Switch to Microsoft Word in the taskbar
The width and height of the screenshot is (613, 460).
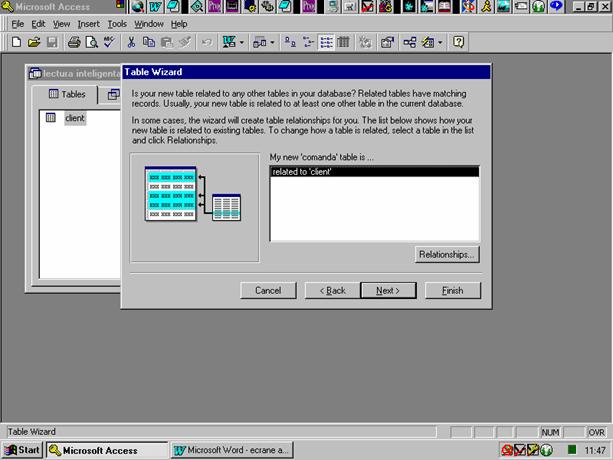tap(231, 450)
